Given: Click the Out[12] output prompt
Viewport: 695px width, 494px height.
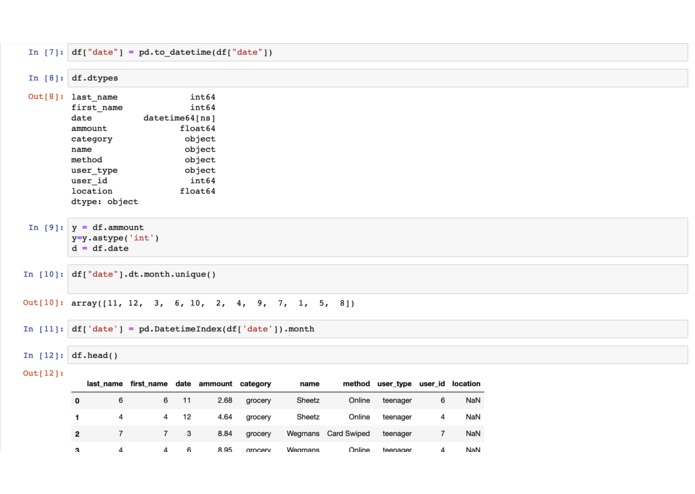Looking at the screenshot, I should click(x=43, y=373).
